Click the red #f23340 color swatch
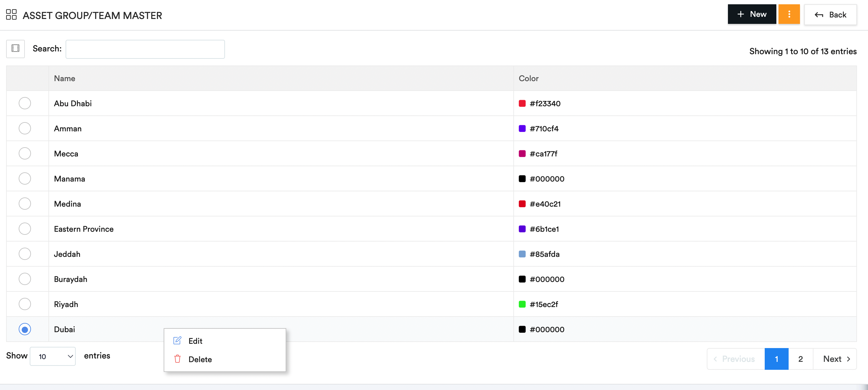Viewport: 868px width, 390px height. coord(522,103)
